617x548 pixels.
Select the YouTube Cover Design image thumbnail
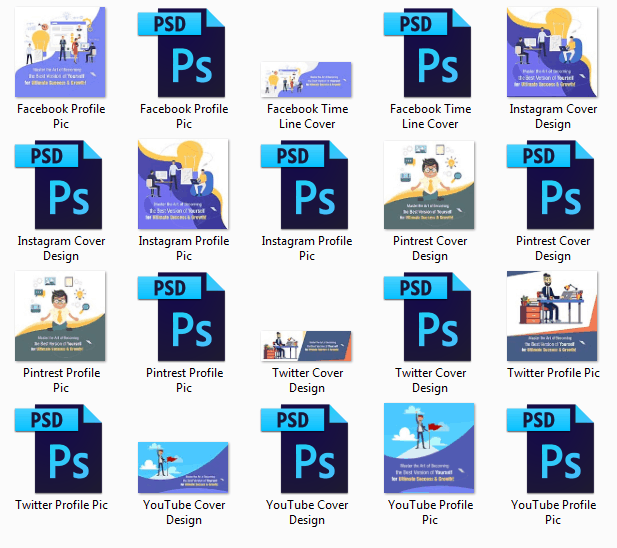(184, 468)
